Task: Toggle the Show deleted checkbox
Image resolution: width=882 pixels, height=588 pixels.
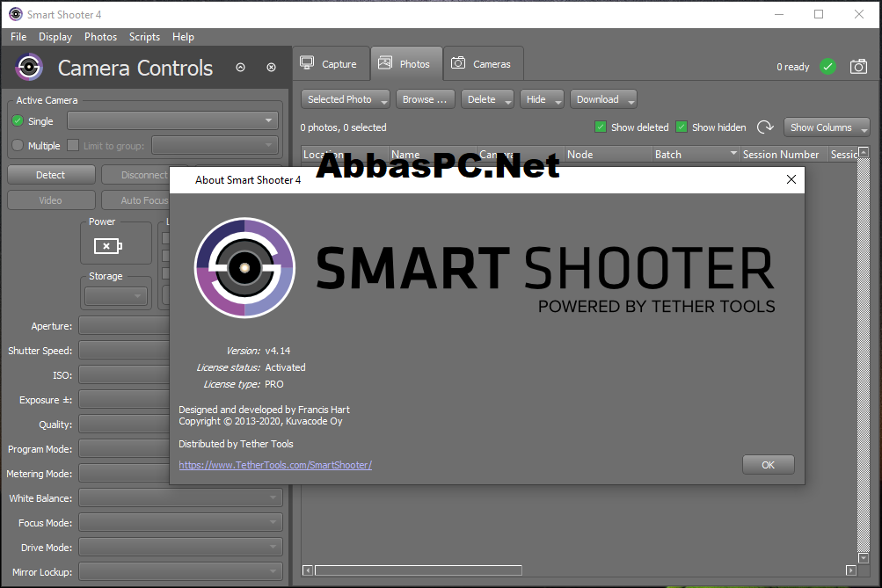Action: pyautogui.click(x=601, y=127)
